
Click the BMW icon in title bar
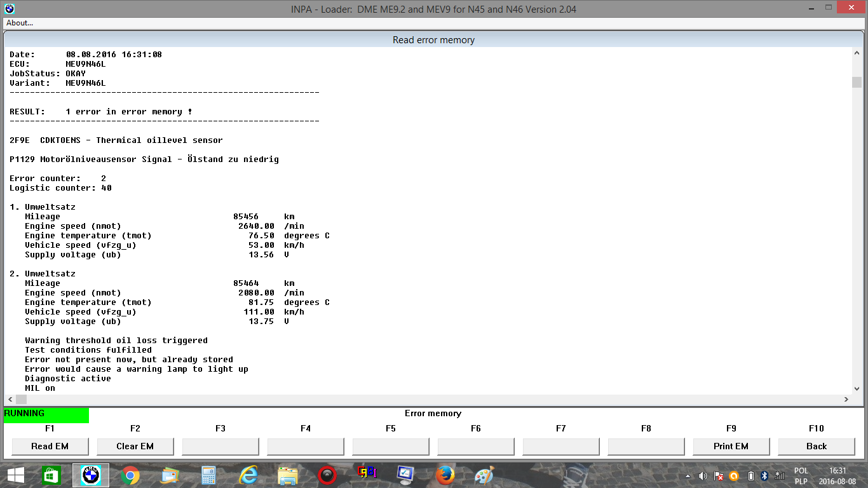9,9
